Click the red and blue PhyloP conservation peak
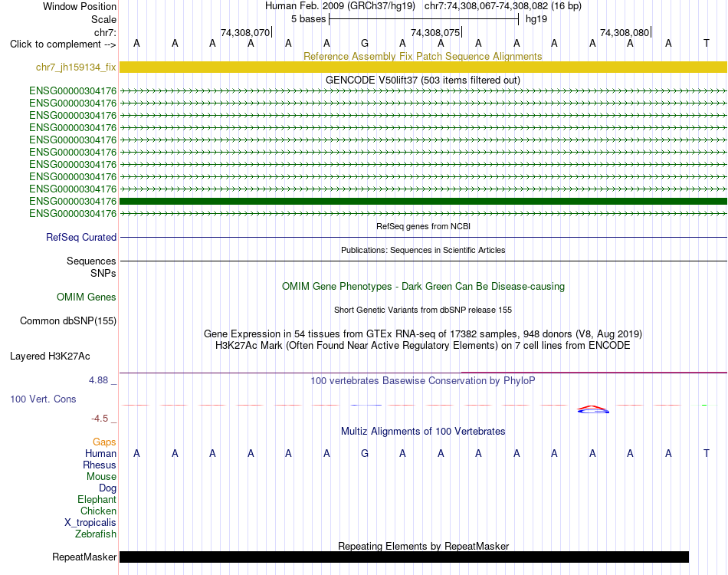Screen dimensions: 728x575 [x=593, y=409]
